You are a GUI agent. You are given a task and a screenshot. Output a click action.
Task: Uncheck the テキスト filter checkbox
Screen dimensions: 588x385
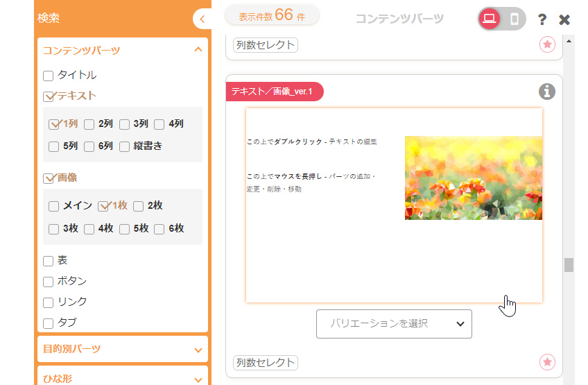49,96
